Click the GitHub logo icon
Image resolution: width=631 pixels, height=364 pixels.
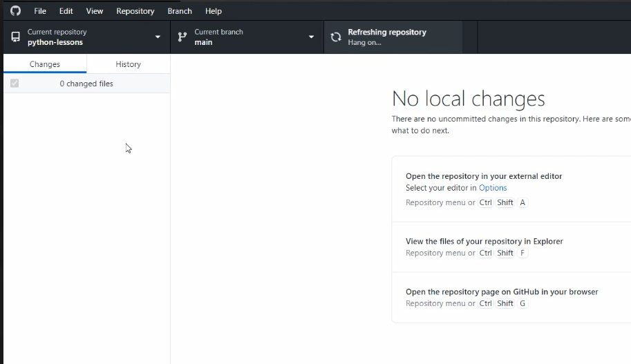pyautogui.click(x=15, y=11)
